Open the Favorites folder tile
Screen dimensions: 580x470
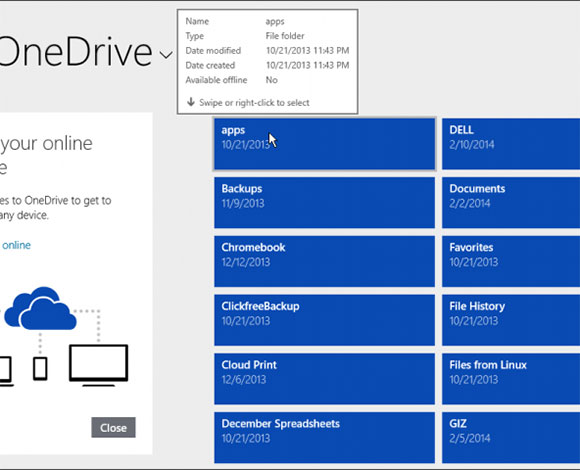(511, 261)
